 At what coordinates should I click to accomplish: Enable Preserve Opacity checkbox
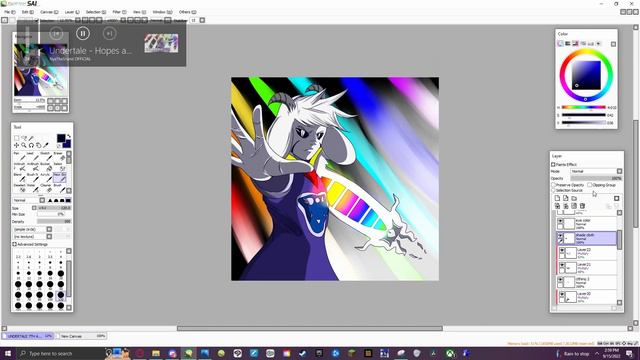click(x=553, y=185)
